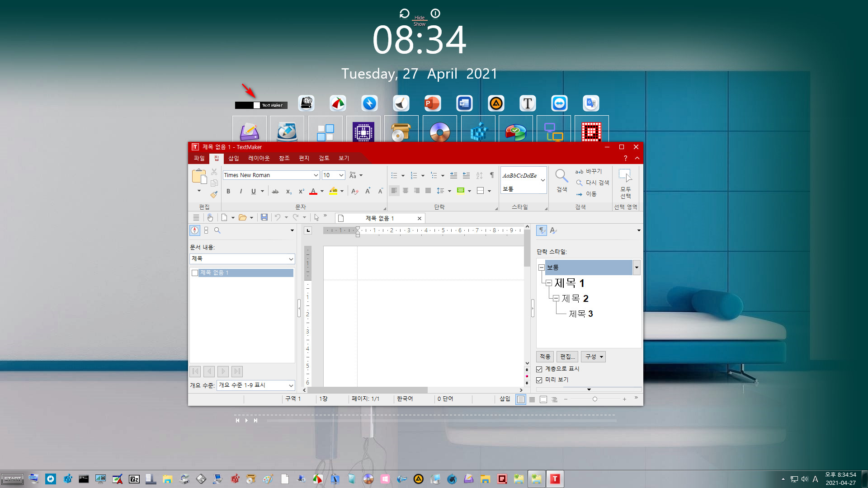
Task: Toggle left paragraph alignment
Action: tap(394, 191)
